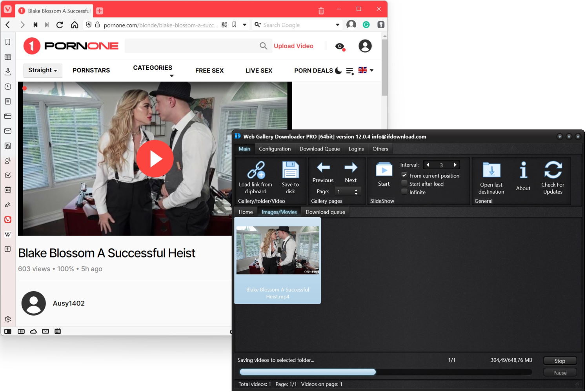Open the Search Google field dropdown arrow
Screen dimensions: 586x392
[x=337, y=25]
